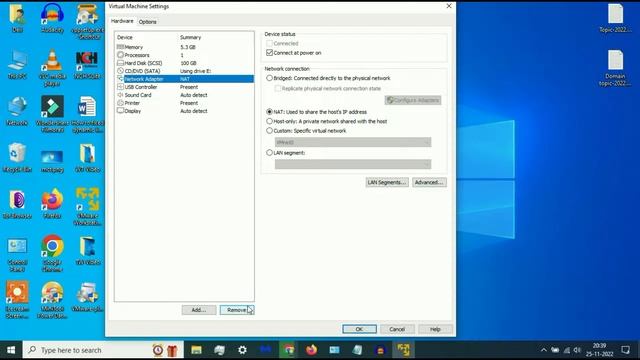Screen dimensions: 640x360
Task: Click the volume icon in system tray
Action: [x=577, y=350]
